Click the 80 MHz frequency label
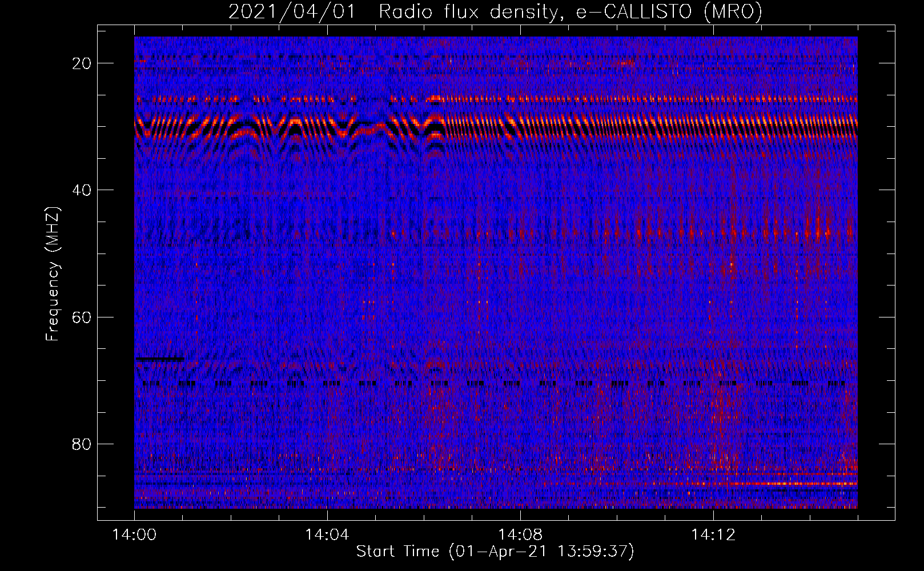This screenshot has height=571, width=924. (x=82, y=444)
